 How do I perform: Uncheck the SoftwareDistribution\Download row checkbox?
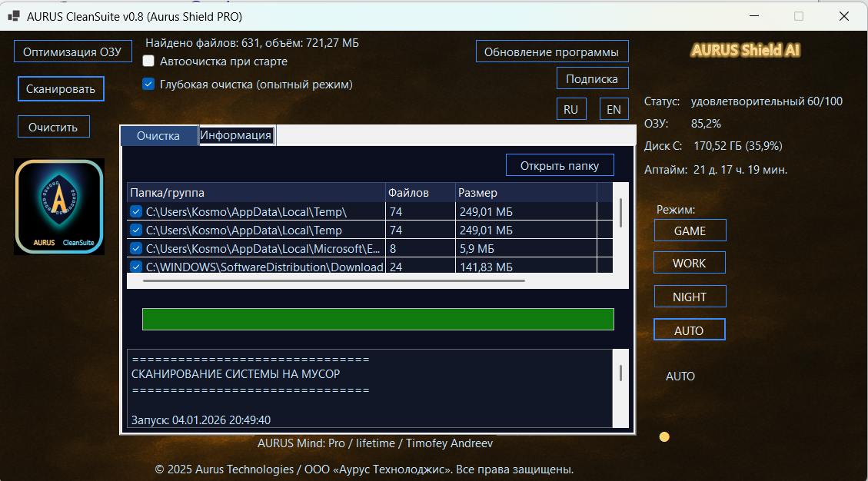click(136, 267)
